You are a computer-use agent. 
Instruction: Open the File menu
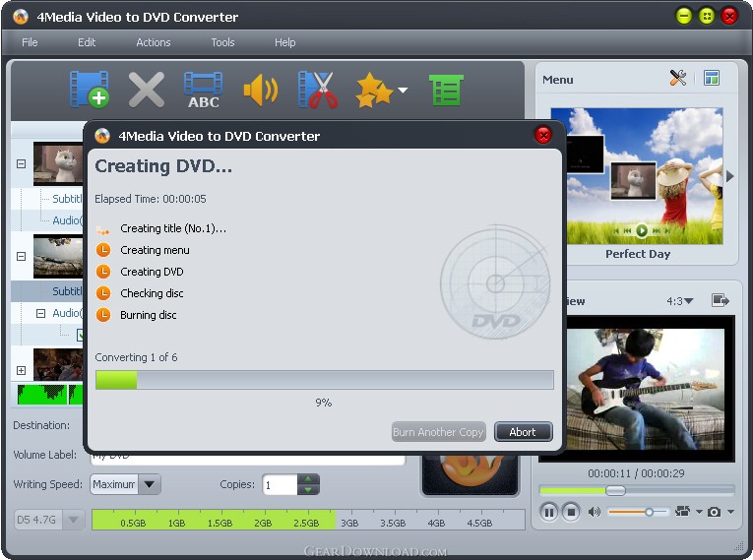coord(30,42)
